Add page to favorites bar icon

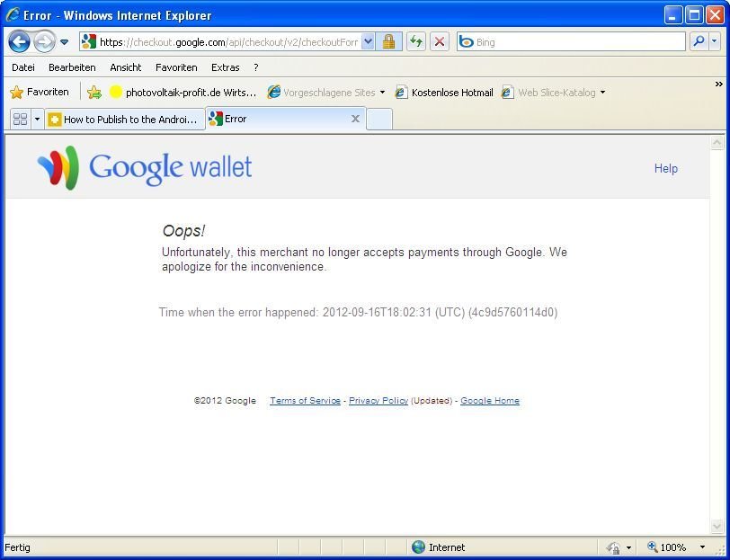94,93
